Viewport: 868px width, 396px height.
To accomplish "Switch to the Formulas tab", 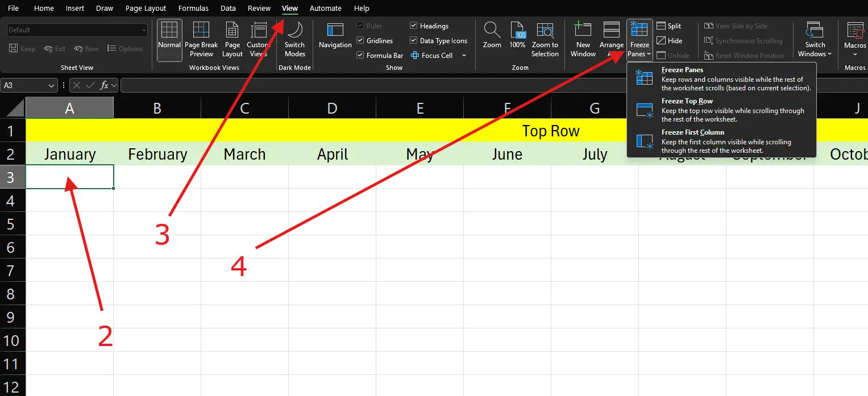I will click(193, 8).
